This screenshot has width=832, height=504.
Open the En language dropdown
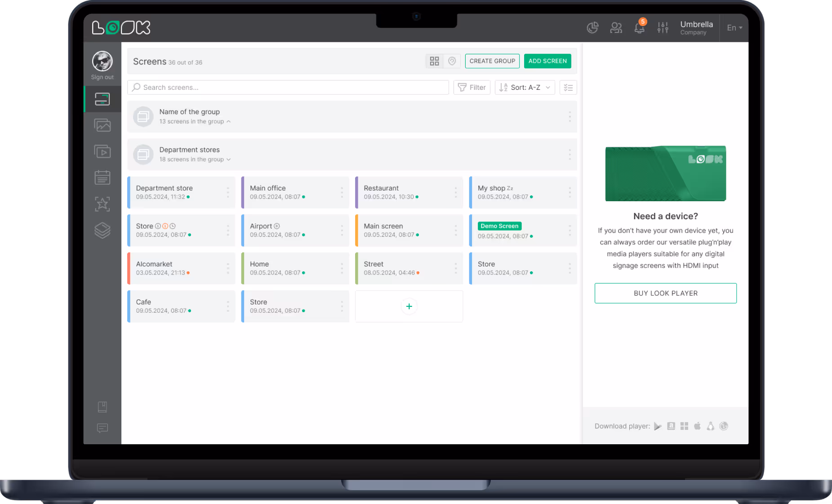tap(734, 27)
